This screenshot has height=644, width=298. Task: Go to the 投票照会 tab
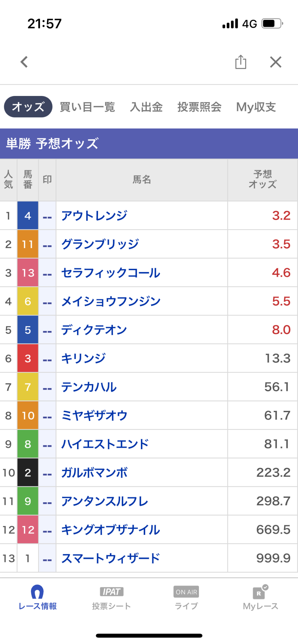pyautogui.click(x=199, y=107)
